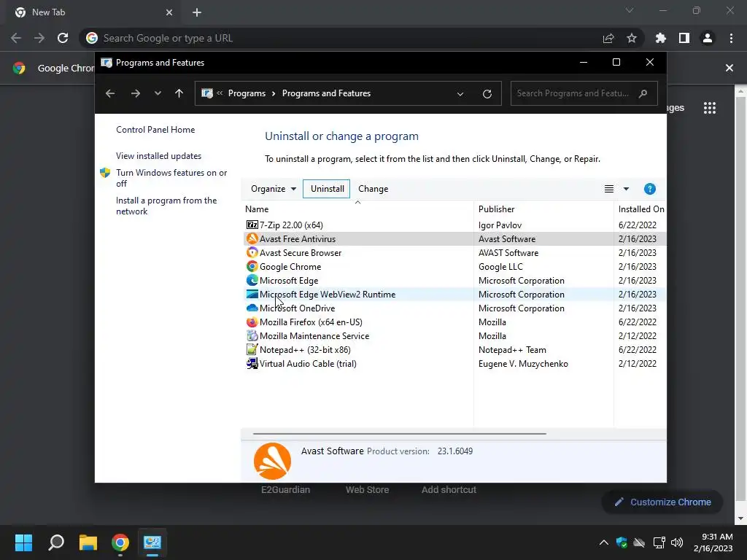Click the Avast Secure Browser icon

pos(252,252)
